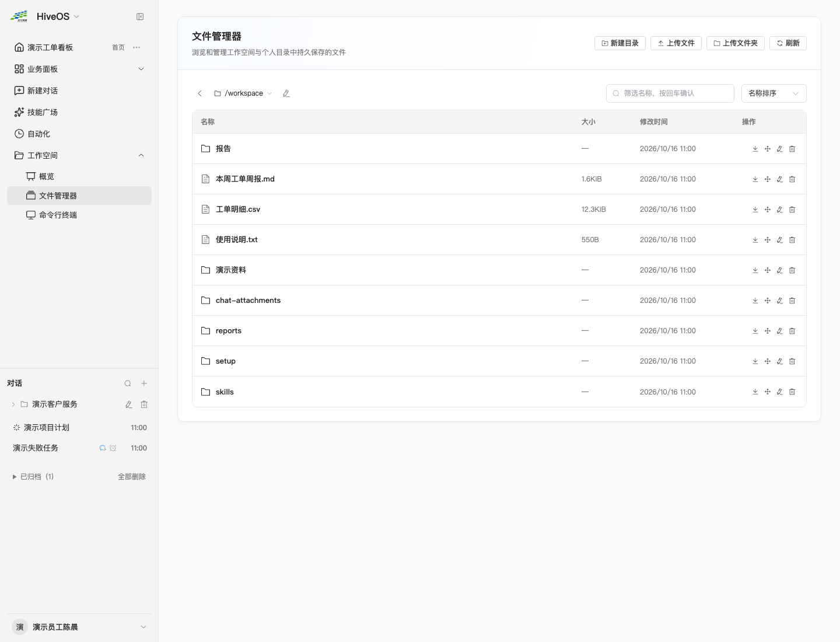Open the 演示员工陈晨 user menu
The image size is (840, 642).
coord(79,627)
